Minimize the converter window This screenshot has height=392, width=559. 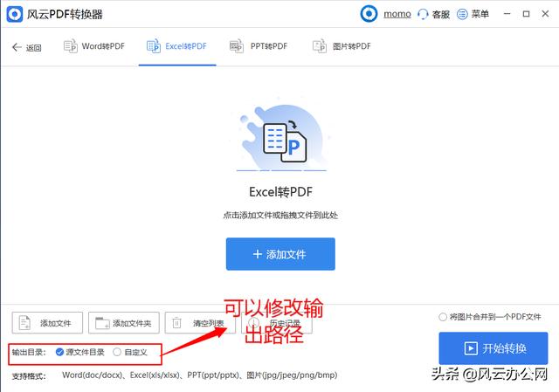507,14
